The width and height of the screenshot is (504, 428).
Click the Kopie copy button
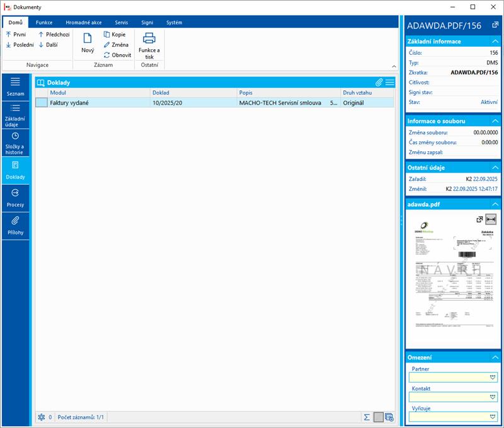point(115,35)
